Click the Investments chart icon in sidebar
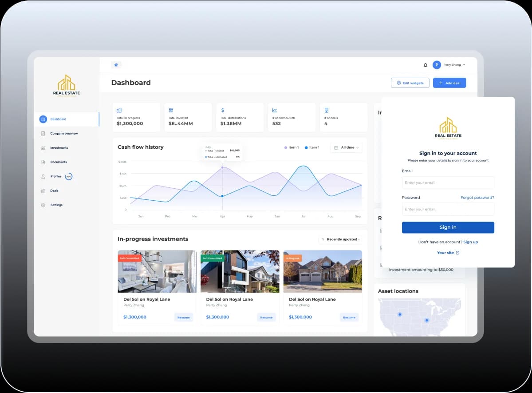The image size is (532, 393). point(43,148)
